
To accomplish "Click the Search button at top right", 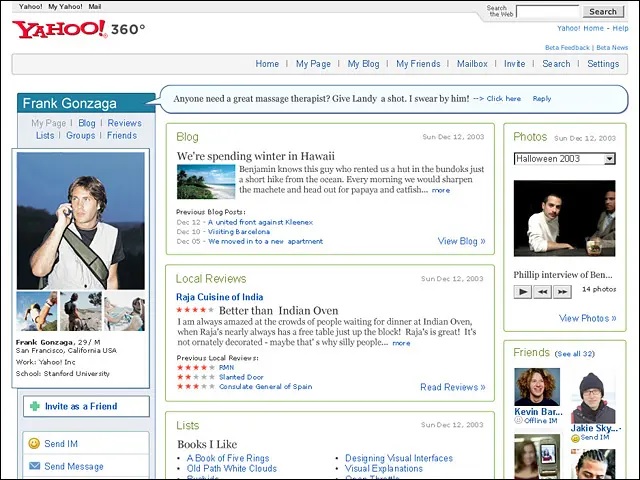I will 602,12.
